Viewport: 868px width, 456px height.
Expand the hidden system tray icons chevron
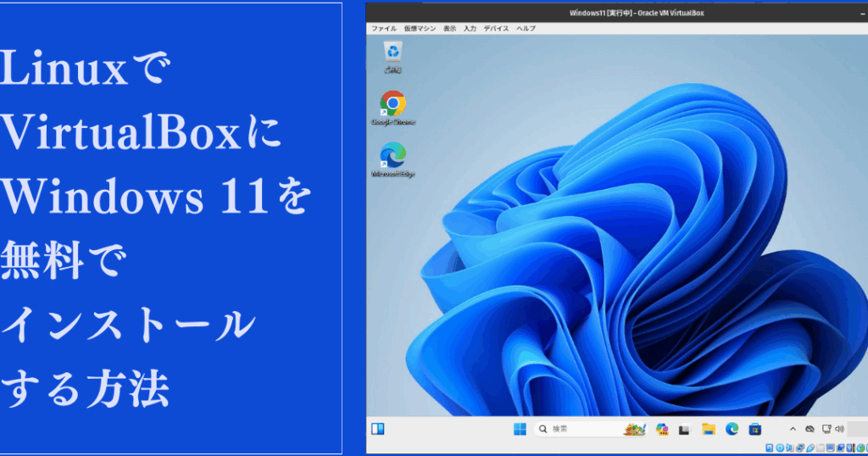coord(793,429)
